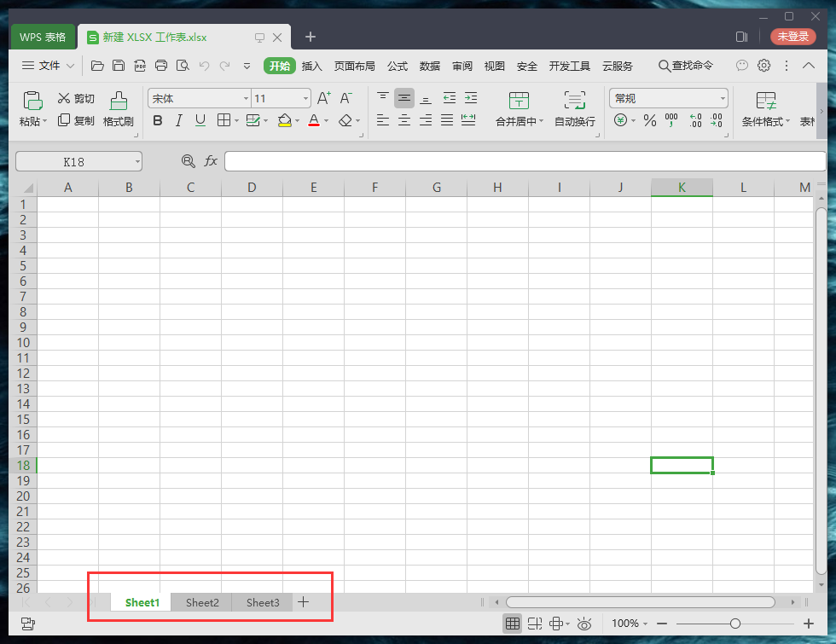Click the settings gear icon
The width and height of the screenshot is (836, 644).
764,66
